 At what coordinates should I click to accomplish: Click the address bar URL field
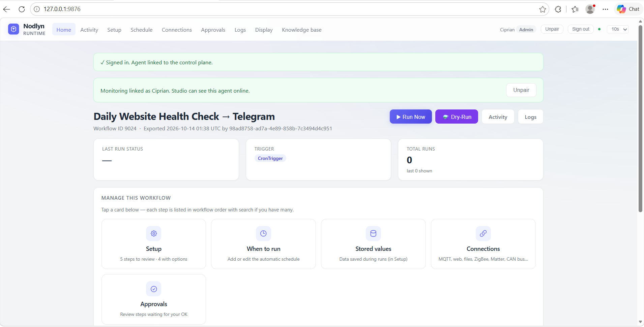[x=290, y=9]
